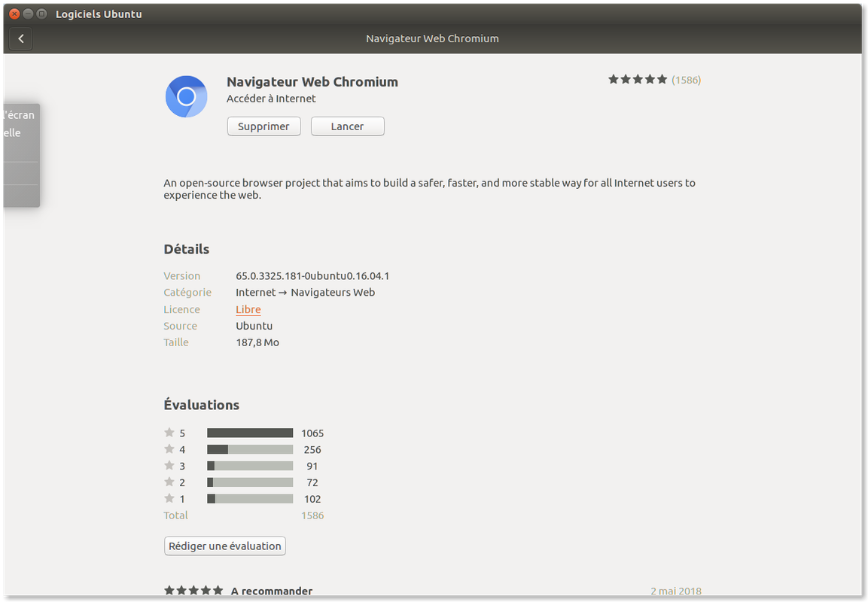Go back using the header arrow button
868x602 pixels.
(21, 38)
